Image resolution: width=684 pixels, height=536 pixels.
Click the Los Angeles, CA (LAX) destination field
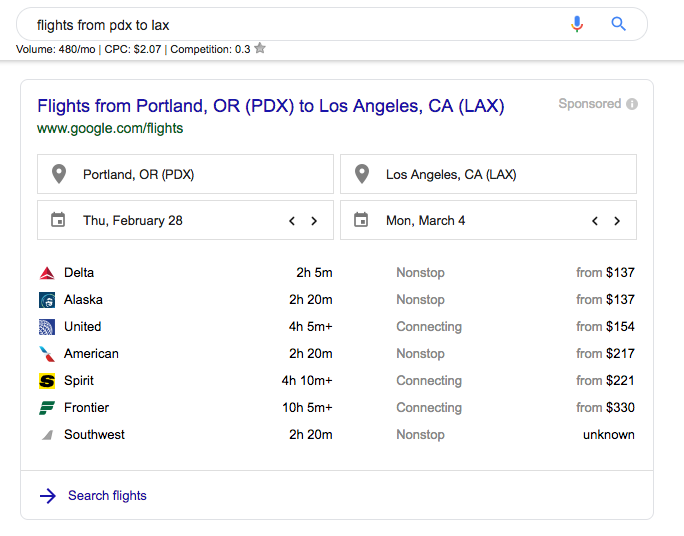(x=488, y=174)
